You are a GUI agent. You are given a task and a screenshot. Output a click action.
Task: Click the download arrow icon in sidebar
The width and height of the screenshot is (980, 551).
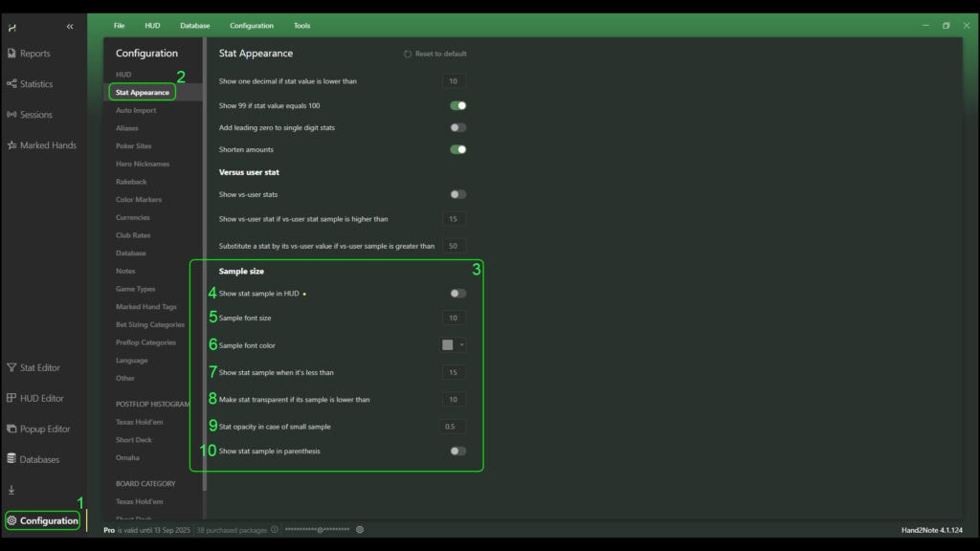pos(11,490)
